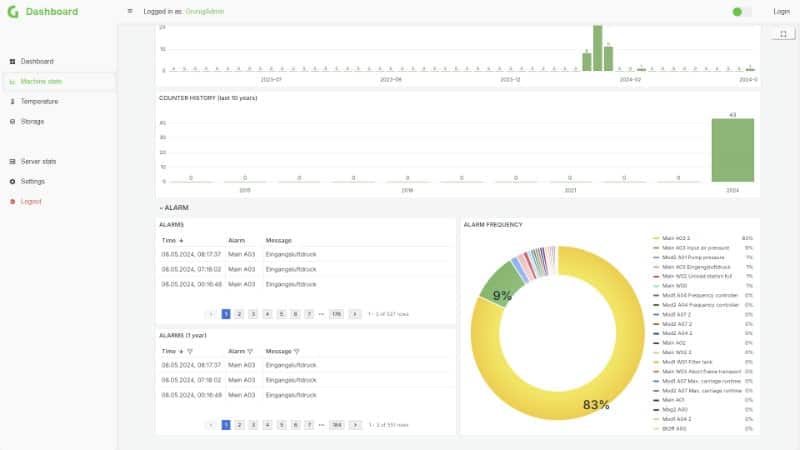Click the green Dashboard logo icon

(13, 11)
